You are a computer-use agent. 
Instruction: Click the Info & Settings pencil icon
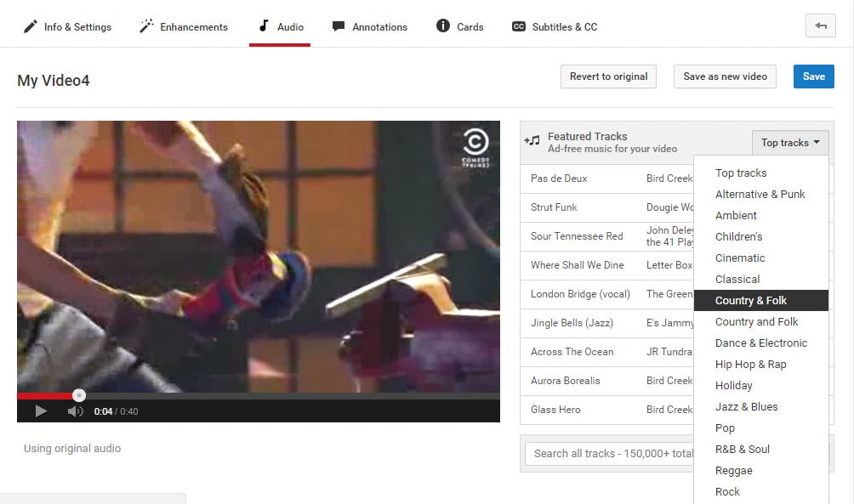coord(31,26)
